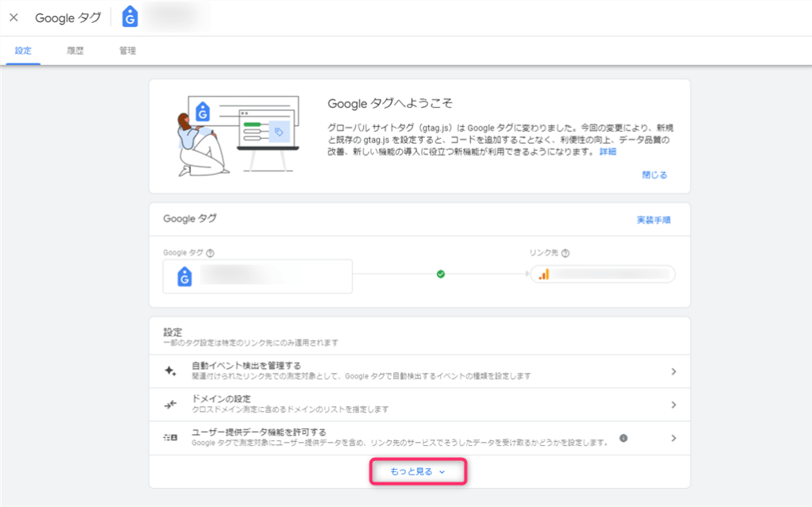The width and height of the screenshot is (812, 507).
Task: Click the merge arrows icon for ドメインの設定
Action: [170, 405]
